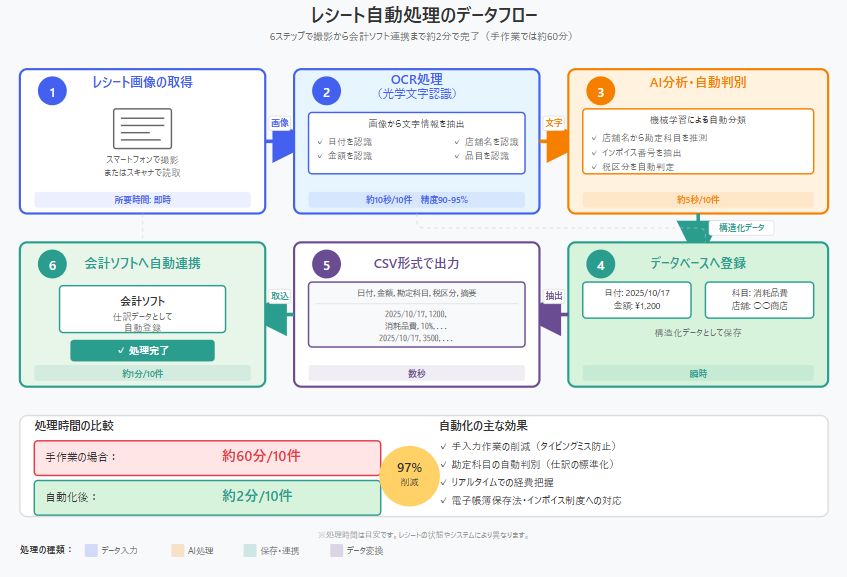The width and height of the screenshot is (847, 577).
Task: Click the step 1 number circle
Action: click(52, 92)
